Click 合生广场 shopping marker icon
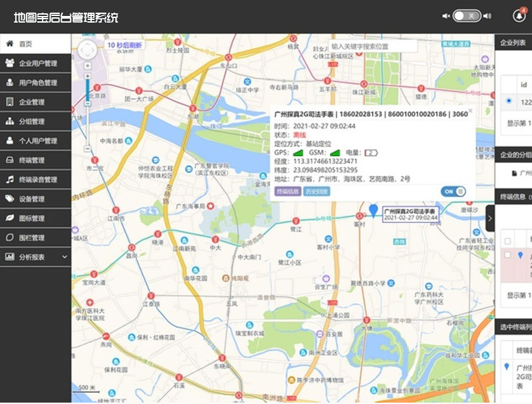Viewport: 532px width, 404px height. point(326,279)
